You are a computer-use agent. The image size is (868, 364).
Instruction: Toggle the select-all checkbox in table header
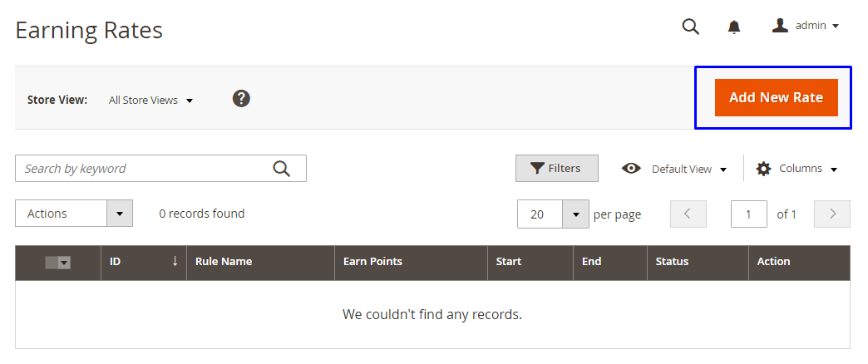pyautogui.click(x=57, y=263)
